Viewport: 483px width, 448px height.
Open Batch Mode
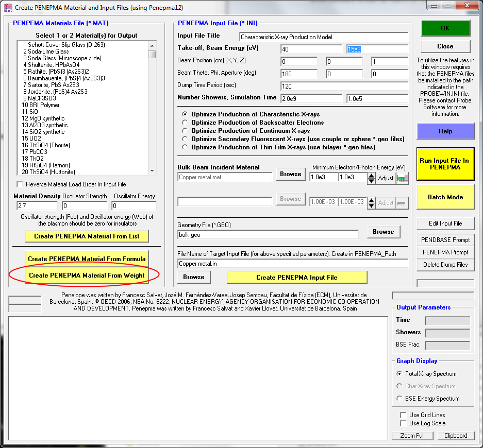click(x=445, y=197)
